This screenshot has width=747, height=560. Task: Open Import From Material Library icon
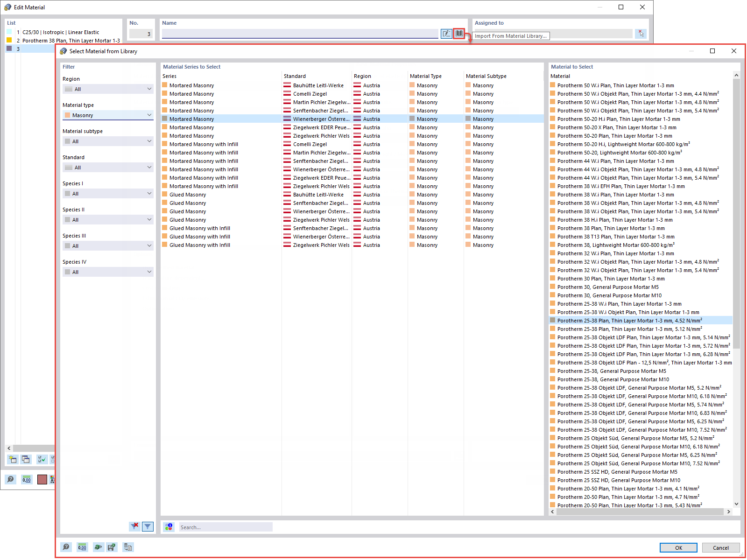pyautogui.click(x=459, y=33)
